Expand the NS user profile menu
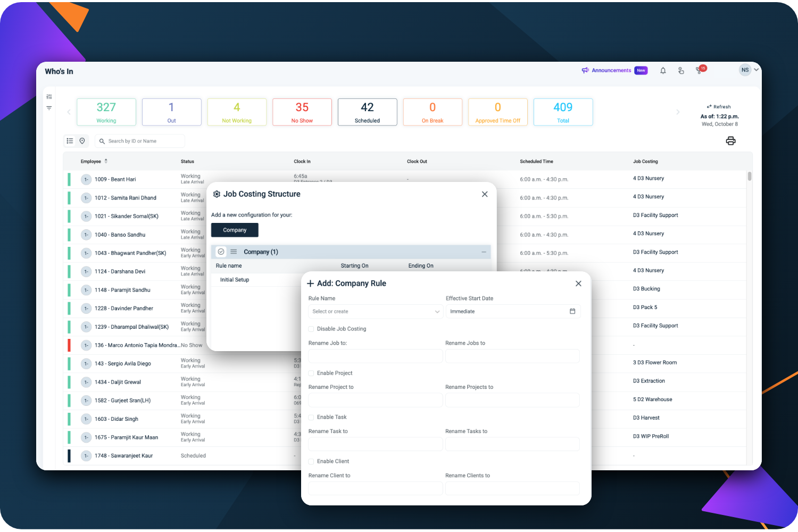Screen dimensions: 798x532 749,70
